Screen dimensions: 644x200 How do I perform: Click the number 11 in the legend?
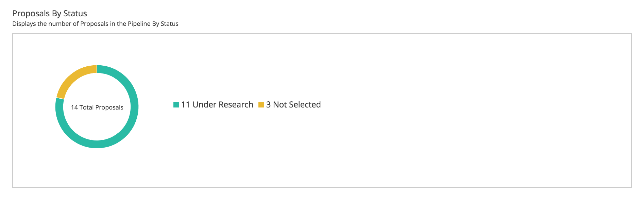(185, 105)
